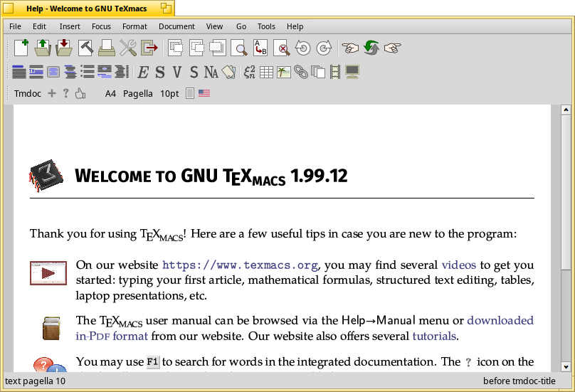Click the verbatim V text icon

[x=177, y=73]
